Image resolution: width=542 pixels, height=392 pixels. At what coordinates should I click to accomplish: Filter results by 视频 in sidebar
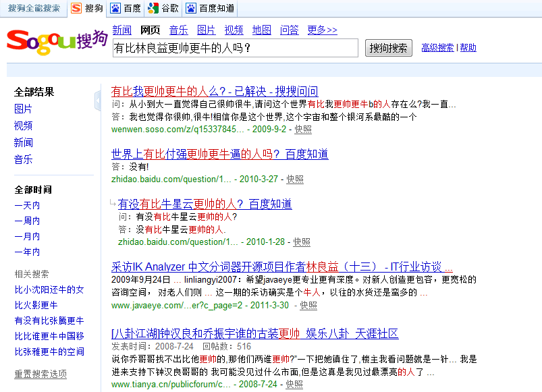click(x=23, y=125)
